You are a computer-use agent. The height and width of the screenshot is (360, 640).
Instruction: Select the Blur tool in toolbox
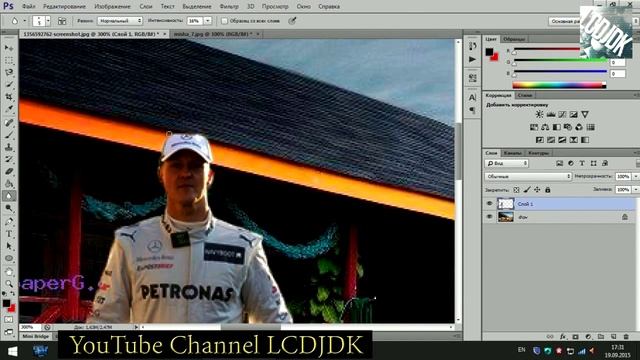click(9, 196)
